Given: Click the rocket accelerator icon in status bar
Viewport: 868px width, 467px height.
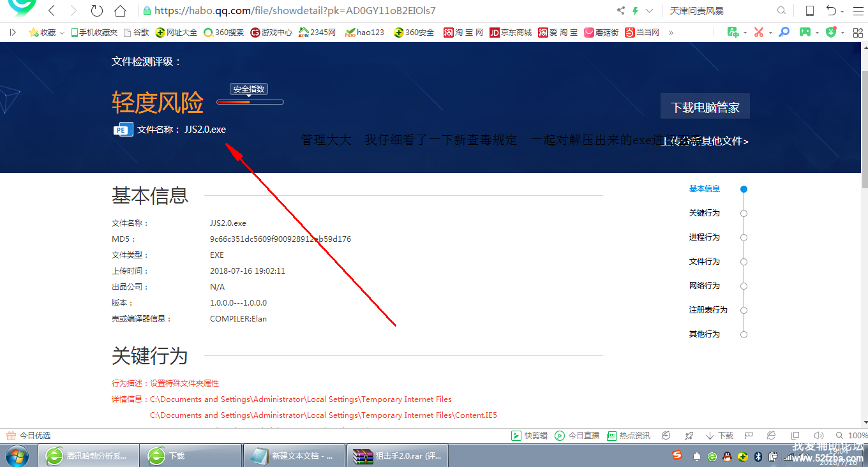Looking at the screenshot, I should tap(689, 436).
